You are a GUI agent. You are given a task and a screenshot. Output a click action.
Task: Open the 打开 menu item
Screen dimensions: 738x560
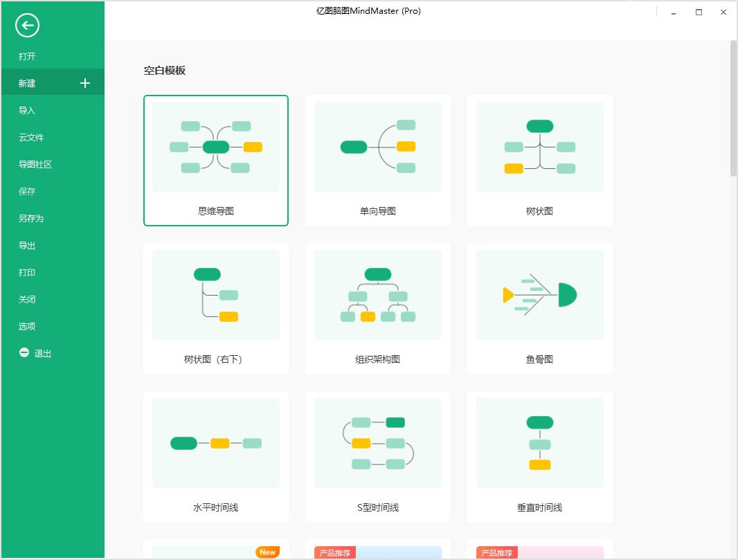53,57
